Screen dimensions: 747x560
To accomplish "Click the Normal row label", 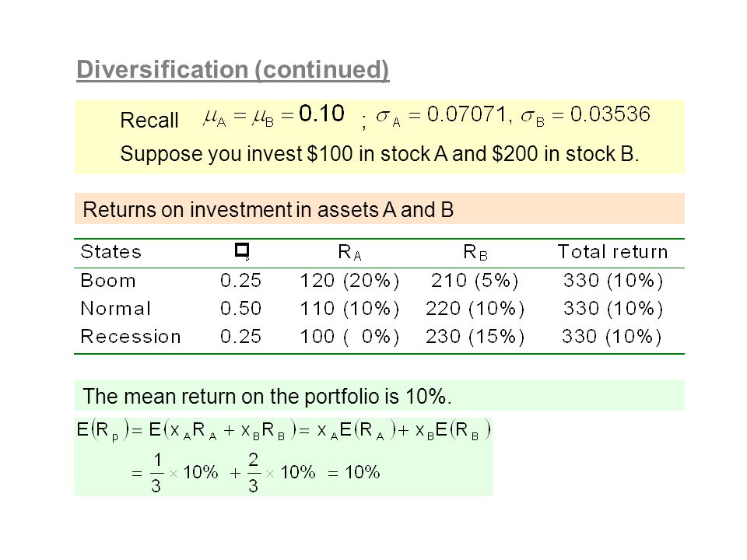I will [x=116, y=309].
